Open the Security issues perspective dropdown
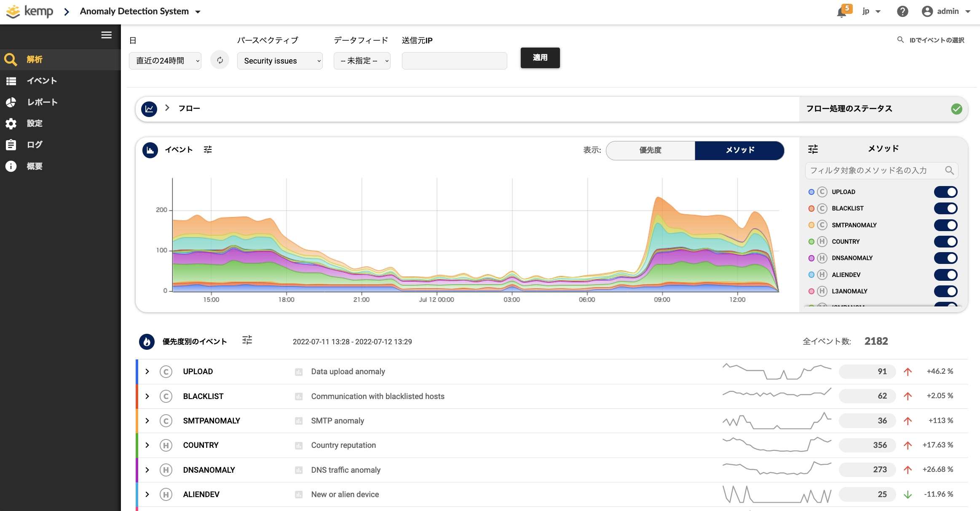980x511 pixels. 280,61
